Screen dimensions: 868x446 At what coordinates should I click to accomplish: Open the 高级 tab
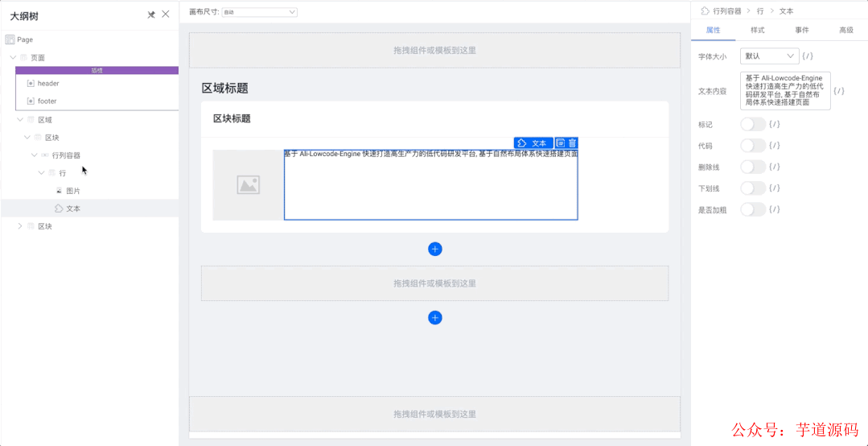[x=845, y=31]
